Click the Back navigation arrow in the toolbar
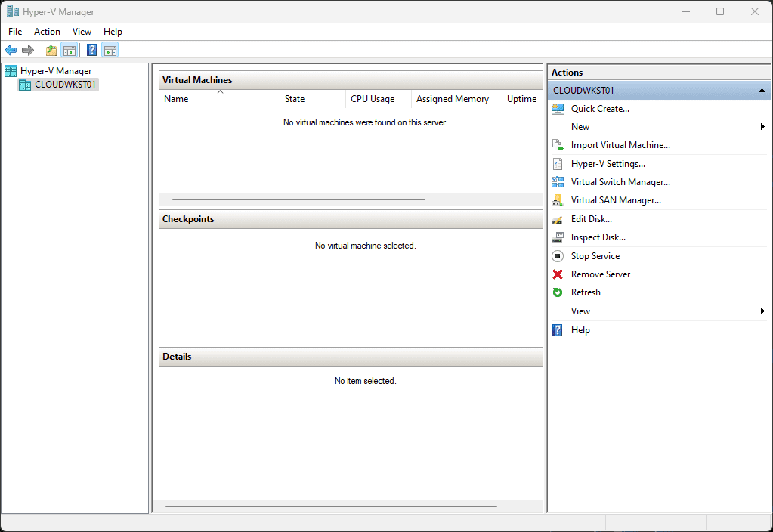The image size is (773, 532). [x=10, y=50]
